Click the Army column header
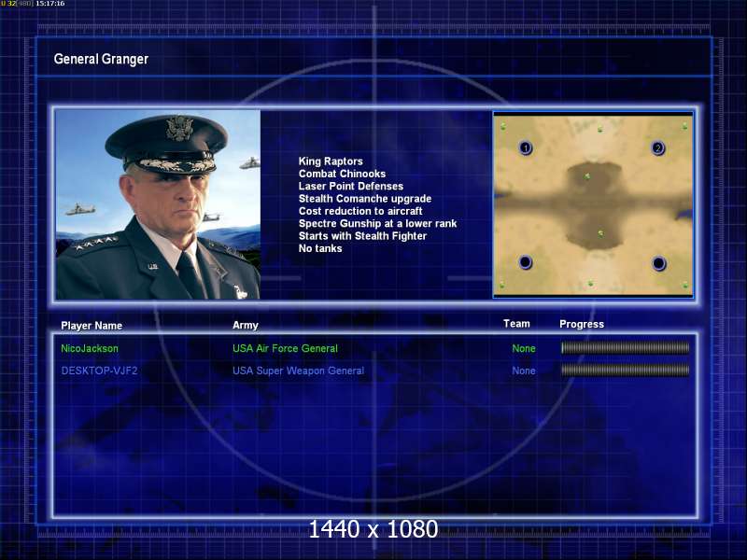The image size is (747, 560). pyautogui.click(x=246, y=325)
